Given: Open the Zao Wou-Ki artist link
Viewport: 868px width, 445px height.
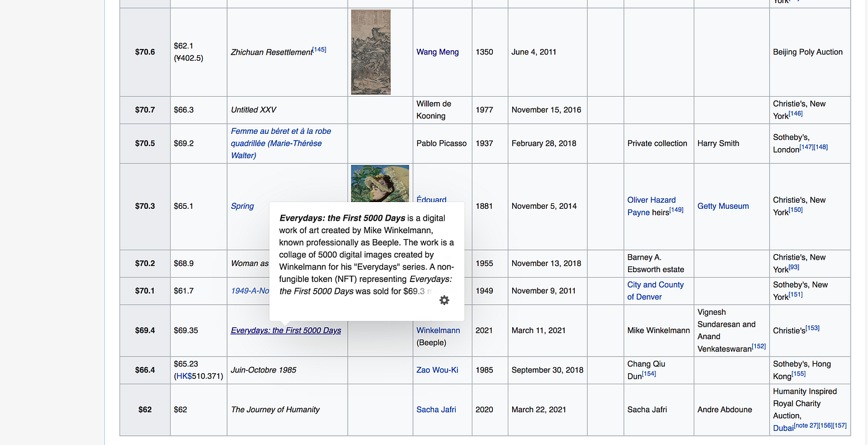Looking at the screenshot, I should (x=437, y=370).
